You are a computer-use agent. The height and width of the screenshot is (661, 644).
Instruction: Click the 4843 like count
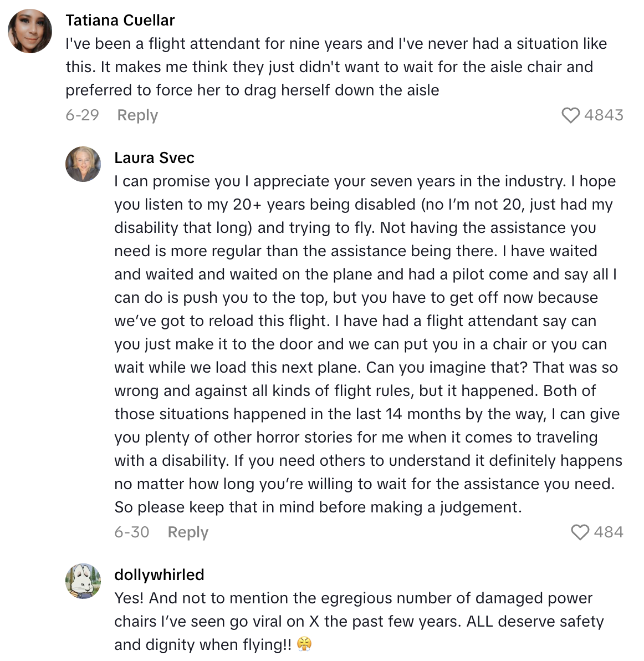(604, 115)
